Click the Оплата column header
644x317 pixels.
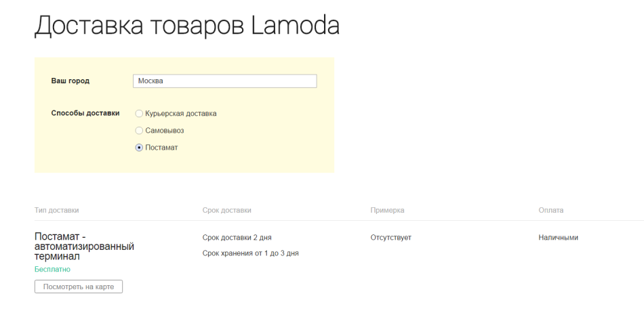click(550, 210)
